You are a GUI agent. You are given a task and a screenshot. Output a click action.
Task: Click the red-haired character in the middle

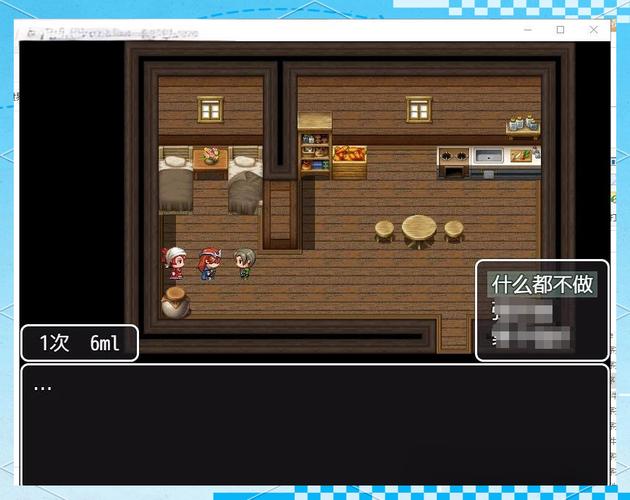click(208, 263)
